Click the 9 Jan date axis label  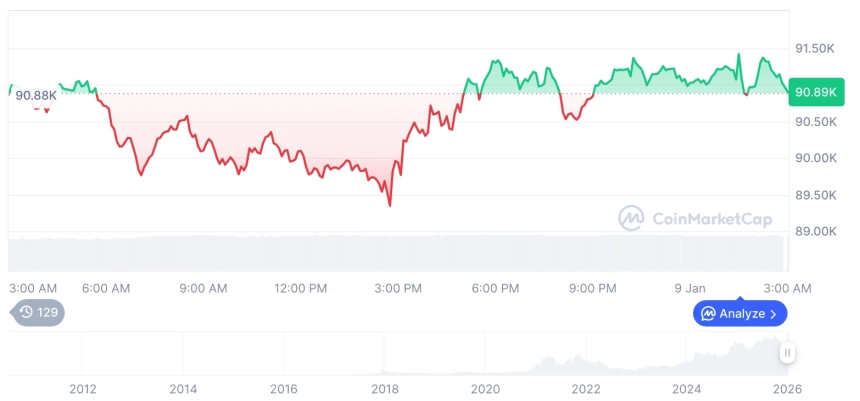(689, 288)
